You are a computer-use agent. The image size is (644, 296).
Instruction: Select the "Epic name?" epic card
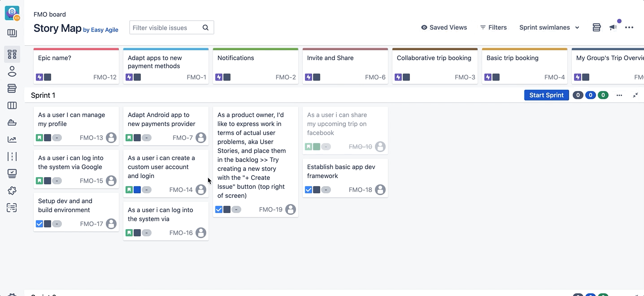click(76, 66)
